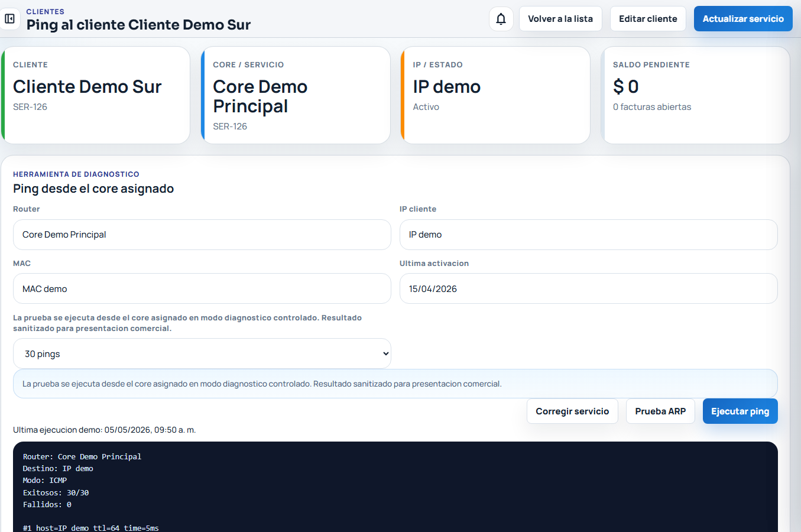Viewport: 801px width, 532px height.
Task: Open the 30 pings dropdown
Action: [x=202, y=353]
